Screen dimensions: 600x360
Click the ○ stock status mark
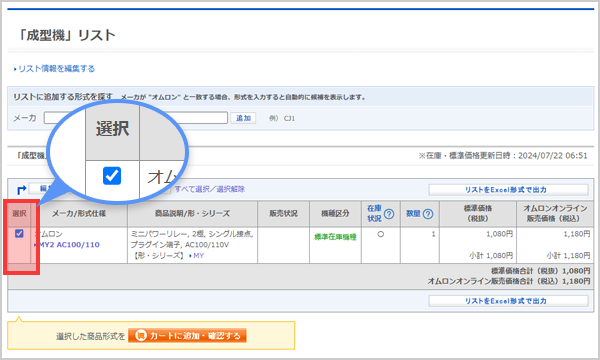click(x=380, y=234)
